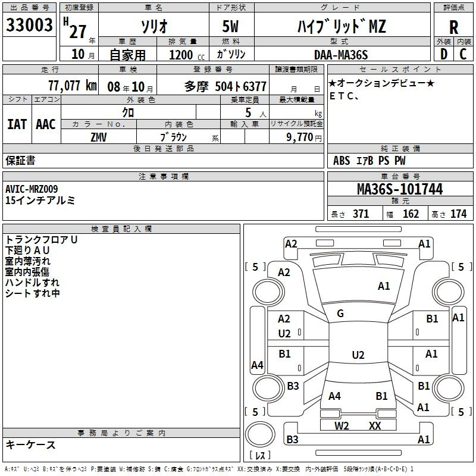Click the chassis number MA36S-101744

coord(400,190)
